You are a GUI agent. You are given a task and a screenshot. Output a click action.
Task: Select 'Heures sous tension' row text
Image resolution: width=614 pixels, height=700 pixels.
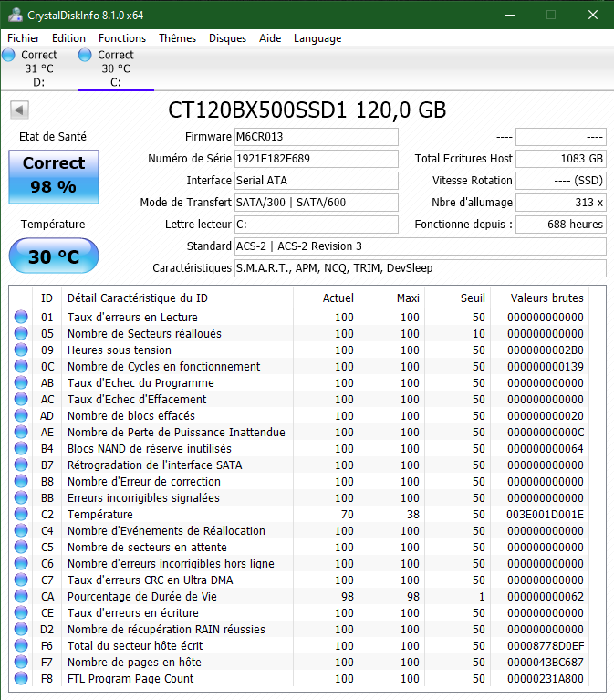pos(120,350)
